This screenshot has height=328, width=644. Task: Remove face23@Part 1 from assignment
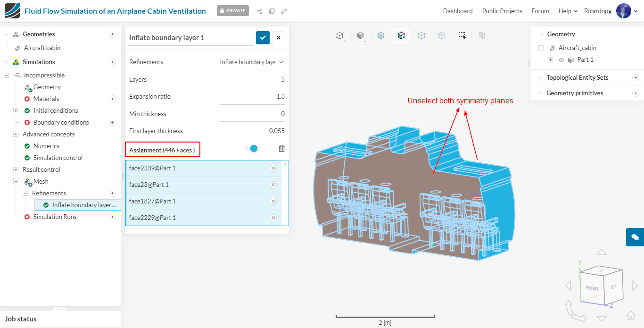pyautogui.click(x=273, y=185)
